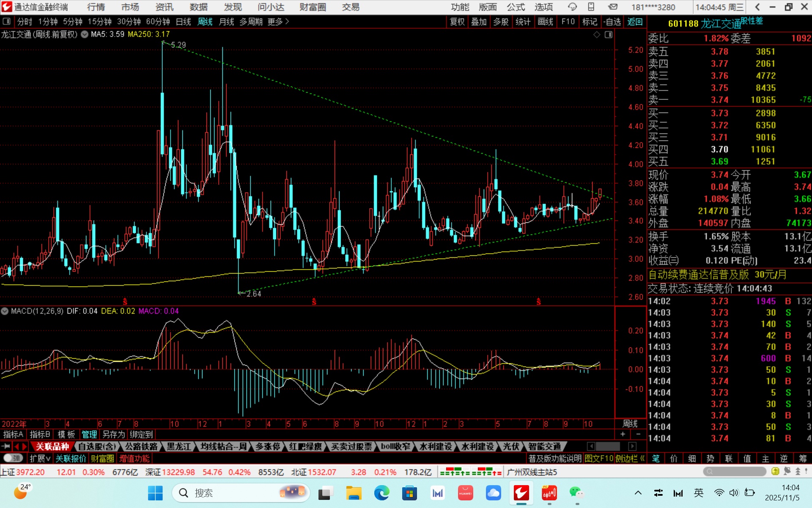Click the 自动续费通达信普及版 link

pos(699,275)
